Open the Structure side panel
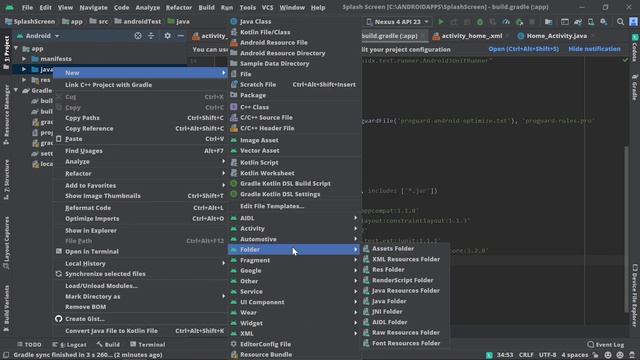This screenshot has height=360, width=640. click(x=6, y=180)
